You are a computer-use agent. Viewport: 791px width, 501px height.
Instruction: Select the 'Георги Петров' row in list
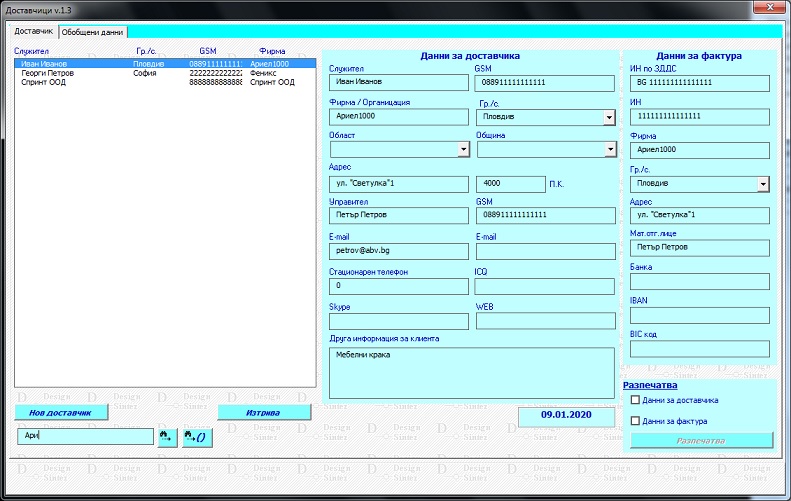click(x=48, y=73)
